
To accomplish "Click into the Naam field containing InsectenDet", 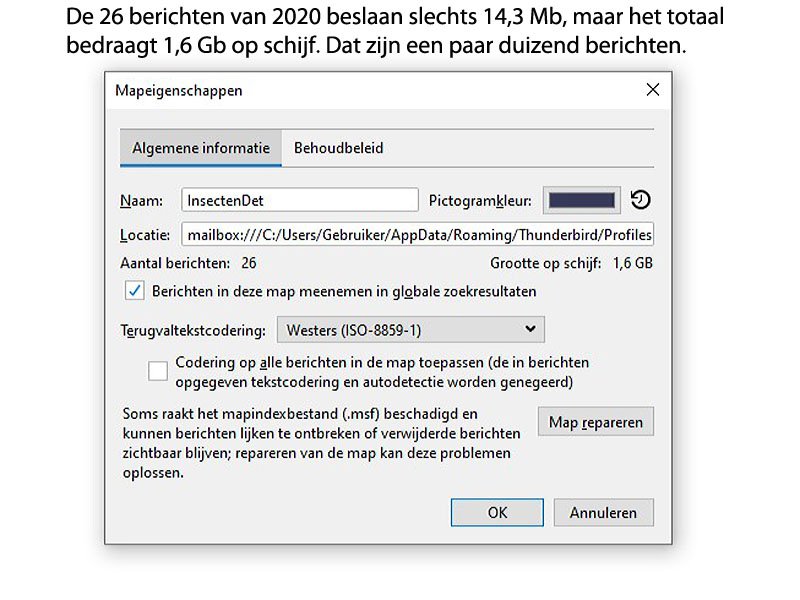I will pyautogui.click(x=299, y=200).
